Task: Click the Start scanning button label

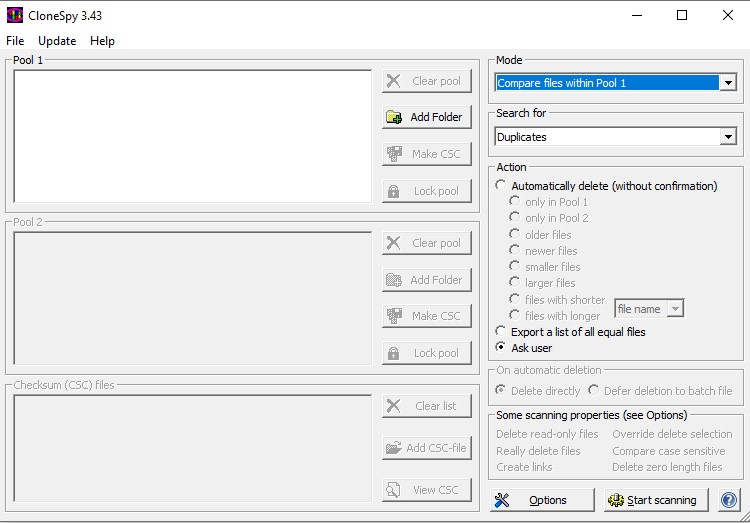Action: coord(662,501)
